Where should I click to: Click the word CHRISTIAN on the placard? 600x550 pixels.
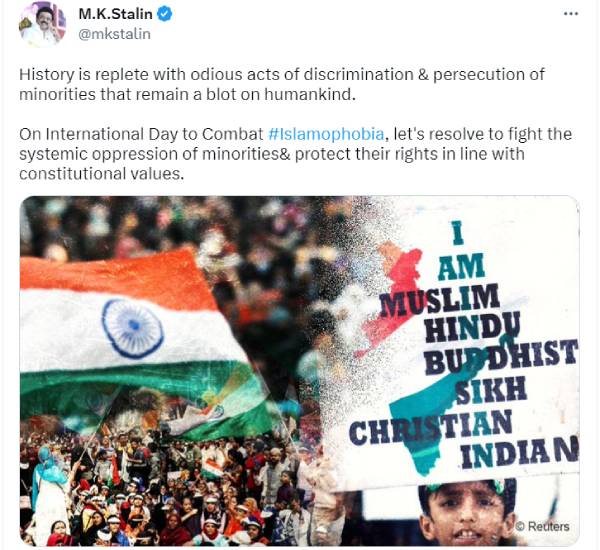431,427
